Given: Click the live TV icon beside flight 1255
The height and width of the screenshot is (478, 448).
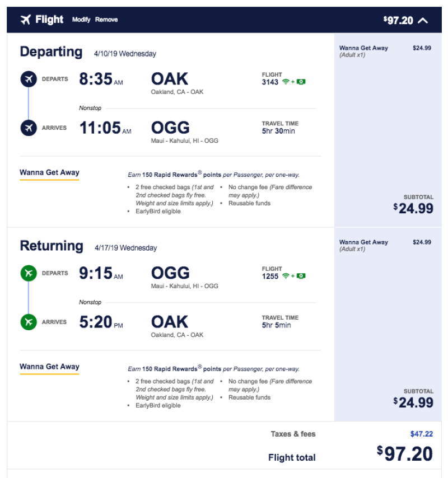Looking at the screenshot, I should (301, 276).
